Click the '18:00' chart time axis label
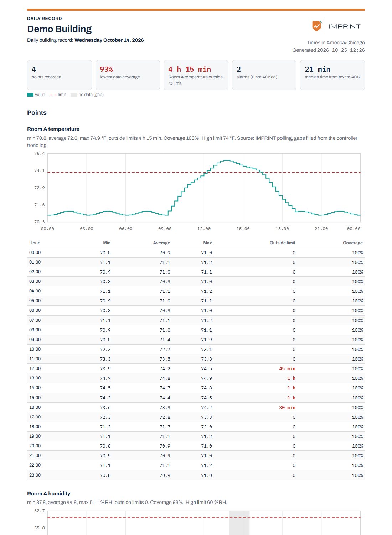Viewport: 392px width, 535px height. 282,229
